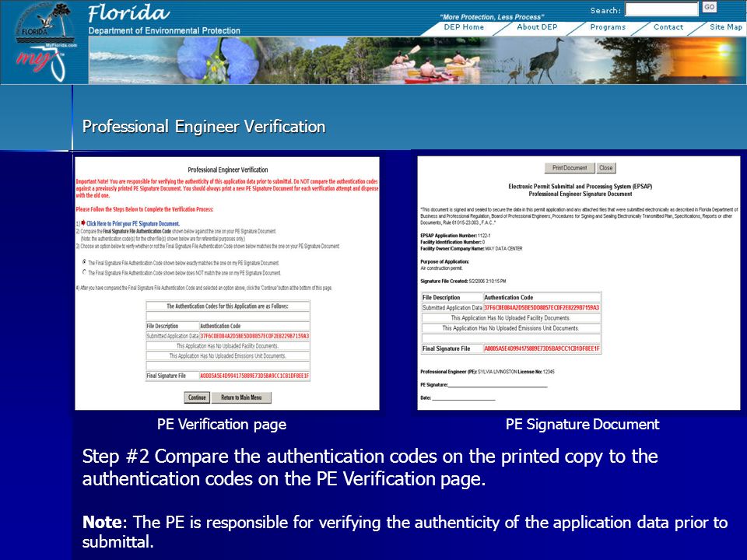Select 'does NOT match' authentication code radio option
Screen dimensions: 747x560
click(84, 272)
